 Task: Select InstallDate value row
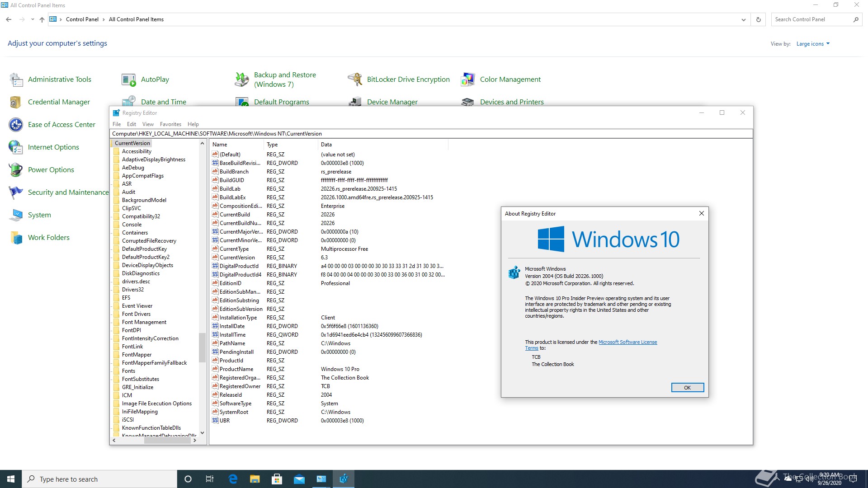coord(329,326)
